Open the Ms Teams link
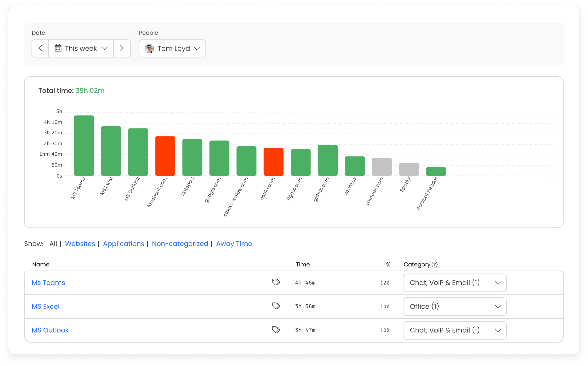 pos(48,283)
